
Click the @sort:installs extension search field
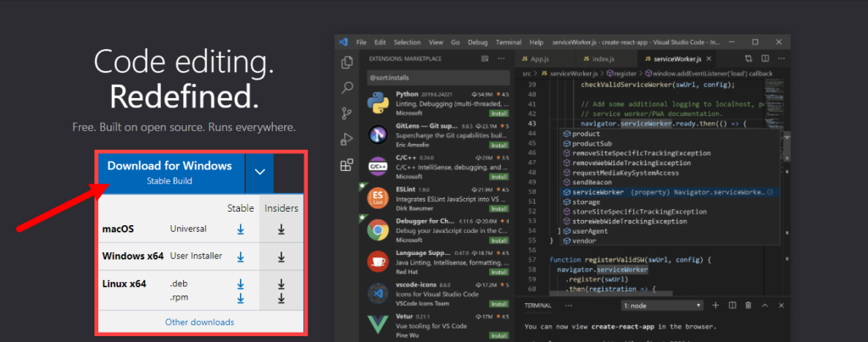tap(438, 78)
